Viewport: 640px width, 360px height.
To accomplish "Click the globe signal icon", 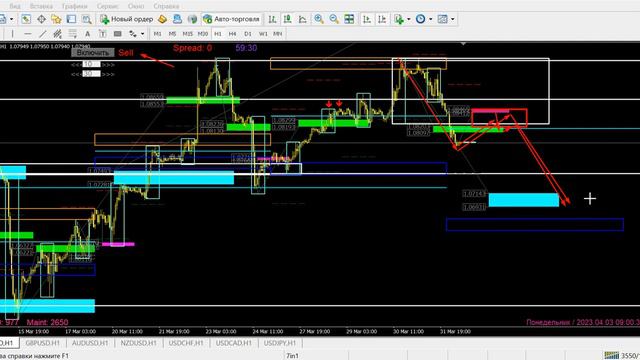I will click(192, 19).
